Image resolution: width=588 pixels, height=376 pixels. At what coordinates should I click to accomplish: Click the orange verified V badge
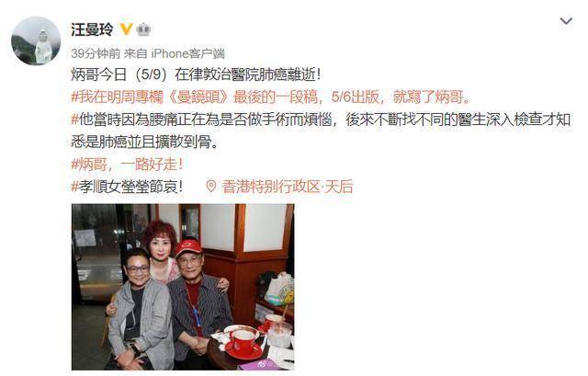click(127, 28)
